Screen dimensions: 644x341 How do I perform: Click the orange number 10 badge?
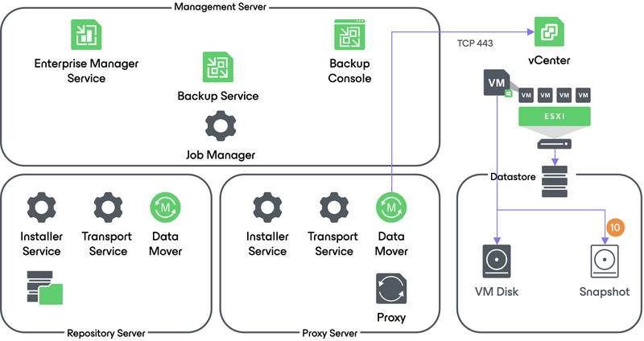[617, 228]
